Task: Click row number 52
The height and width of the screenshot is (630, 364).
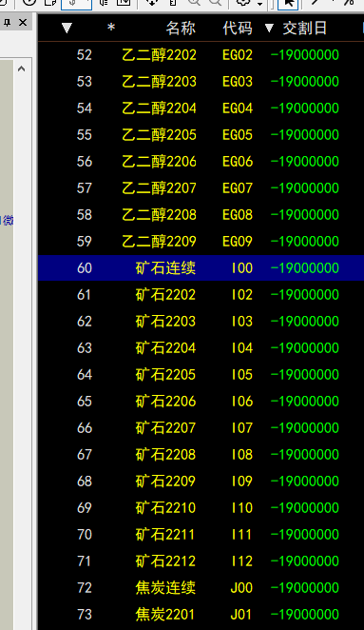Action: click(85, 54)
